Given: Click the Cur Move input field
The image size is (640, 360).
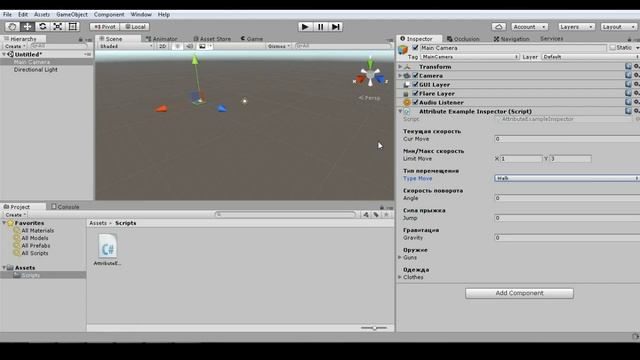Looking at the screenshot, I should [567, 139].
